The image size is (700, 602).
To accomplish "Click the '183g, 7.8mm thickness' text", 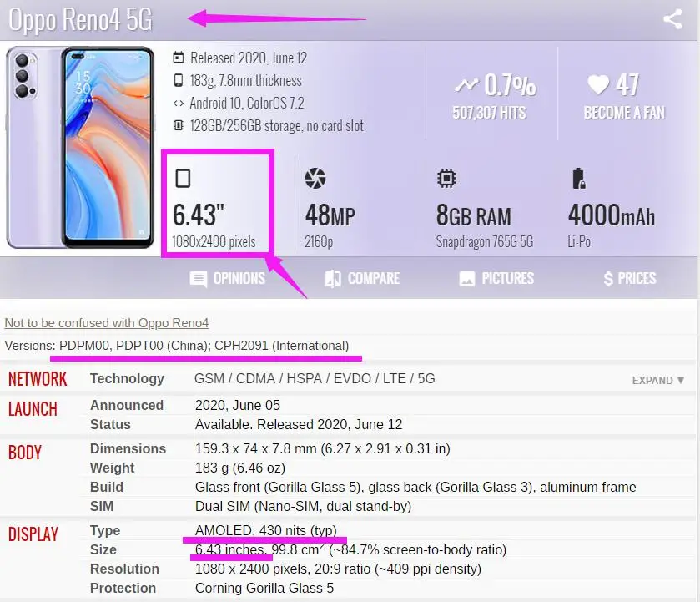I will click(x=246, y=80).
